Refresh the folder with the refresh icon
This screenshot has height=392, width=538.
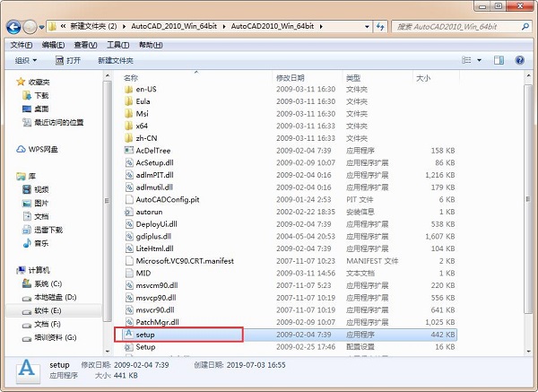click(380, 26)
